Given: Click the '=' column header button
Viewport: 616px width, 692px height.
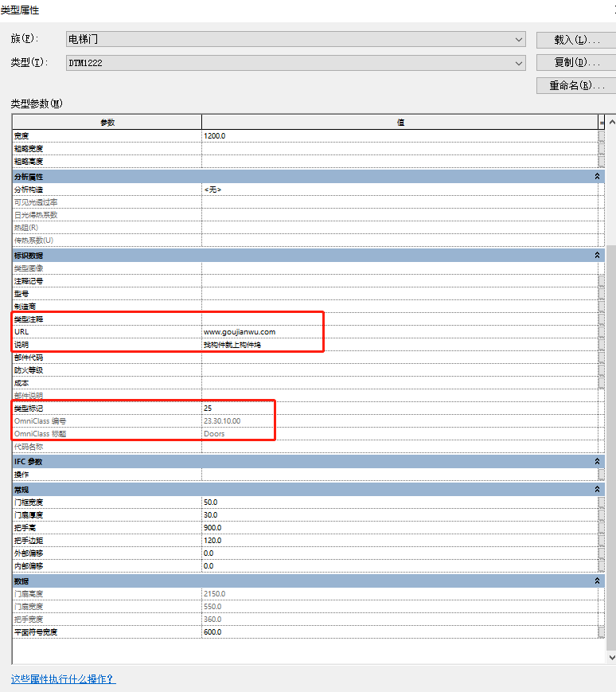Looking at the screenshot, I should 602,123.
